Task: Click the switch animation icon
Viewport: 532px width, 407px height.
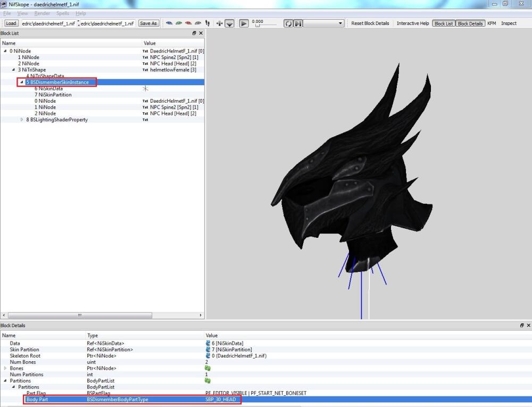Action: pos(298,23)
